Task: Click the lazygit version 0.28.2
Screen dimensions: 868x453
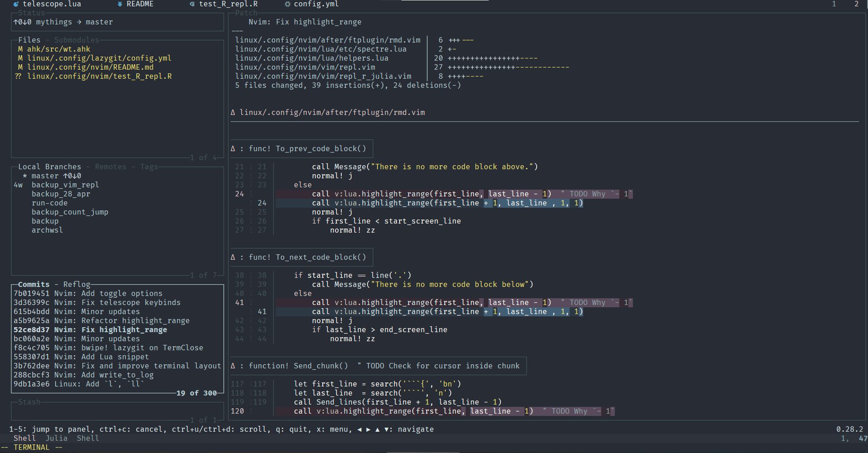Action: tap(849, 429)
